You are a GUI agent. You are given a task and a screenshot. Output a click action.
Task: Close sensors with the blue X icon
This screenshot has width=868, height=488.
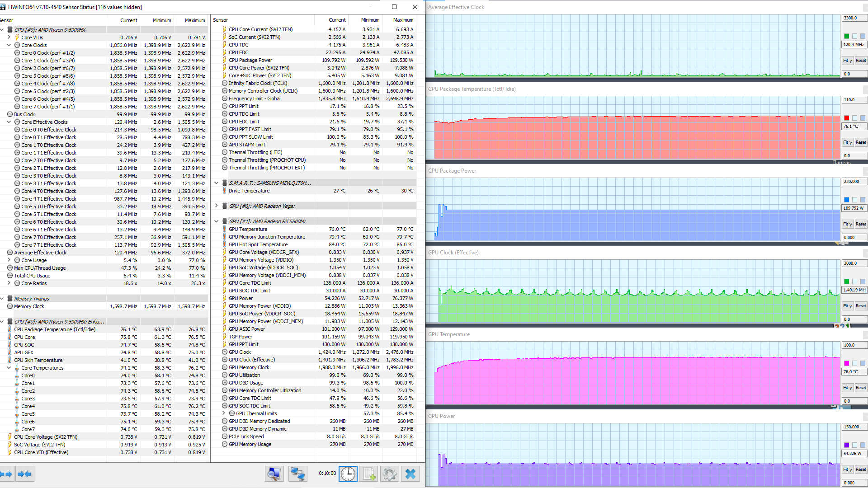pyautogui.click(x=410, y=474)
